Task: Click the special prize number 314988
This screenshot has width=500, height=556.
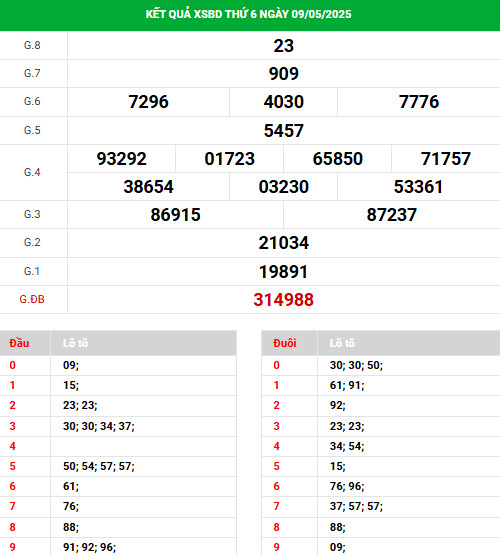Action: [x=284, y=300]
